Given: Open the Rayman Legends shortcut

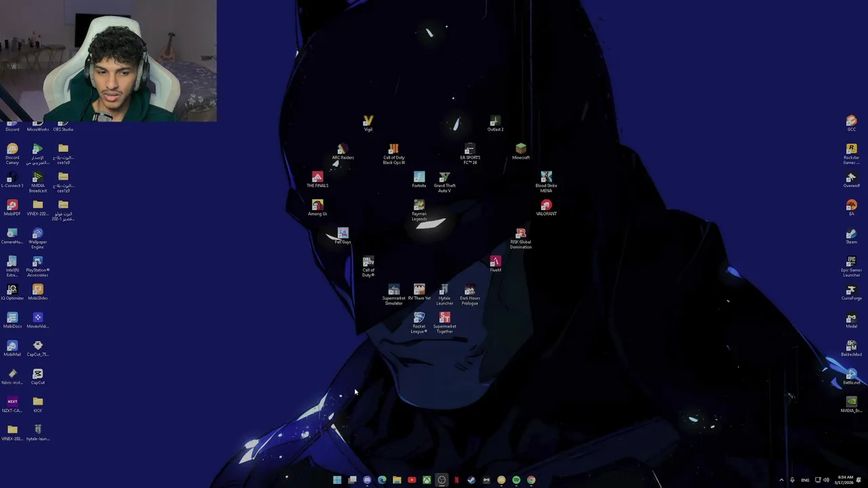Looking at the screenshot, I should click(419, 210).
